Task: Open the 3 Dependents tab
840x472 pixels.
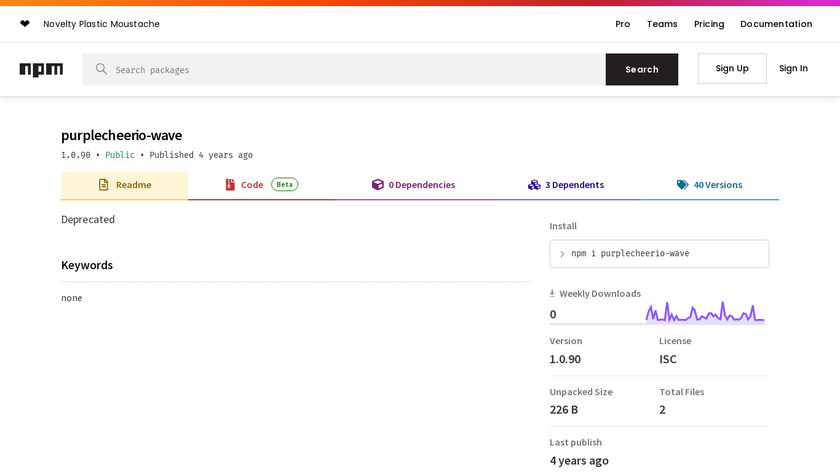Action: coord(566,185)
